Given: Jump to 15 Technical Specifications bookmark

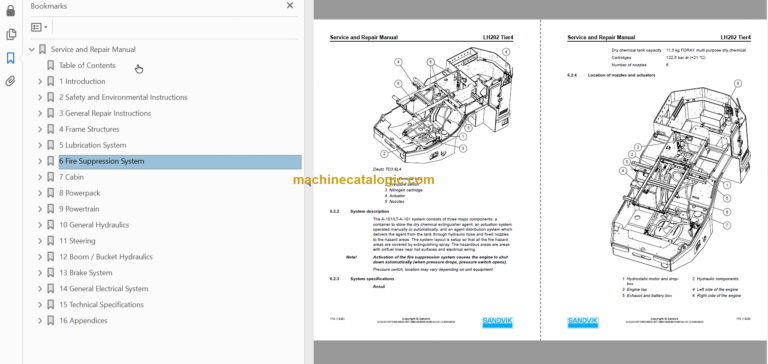Looking at the screenshot, I should 101,304.
